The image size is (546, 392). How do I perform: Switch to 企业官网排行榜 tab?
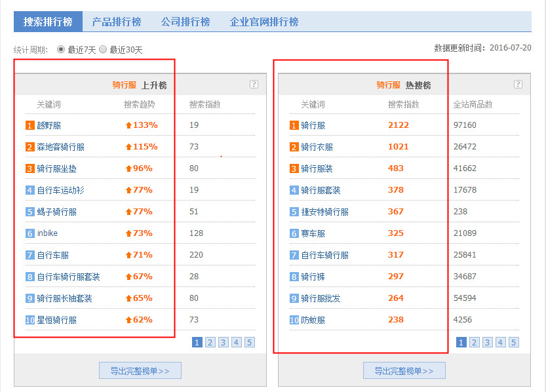tap(264, 22)
